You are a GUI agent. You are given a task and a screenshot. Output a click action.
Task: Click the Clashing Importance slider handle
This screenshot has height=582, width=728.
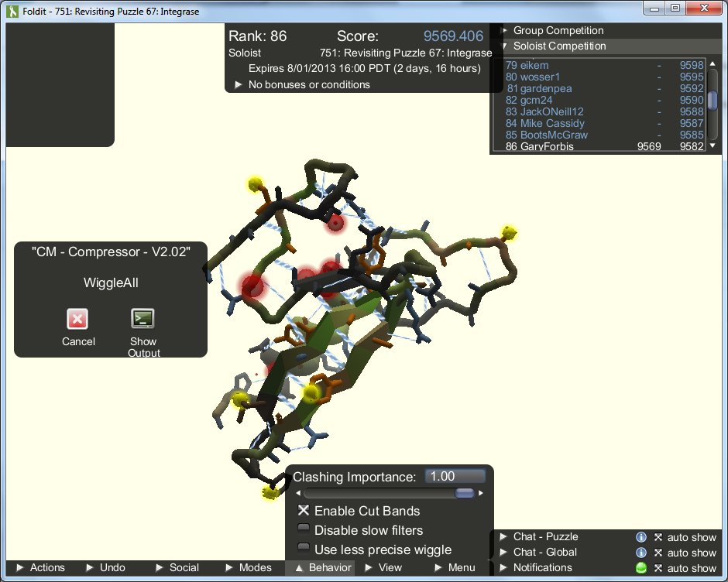point(464,492)
